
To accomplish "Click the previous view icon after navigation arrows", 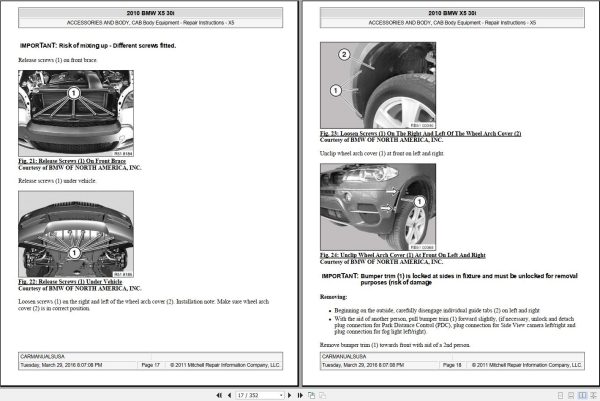I will pos(311,395).
